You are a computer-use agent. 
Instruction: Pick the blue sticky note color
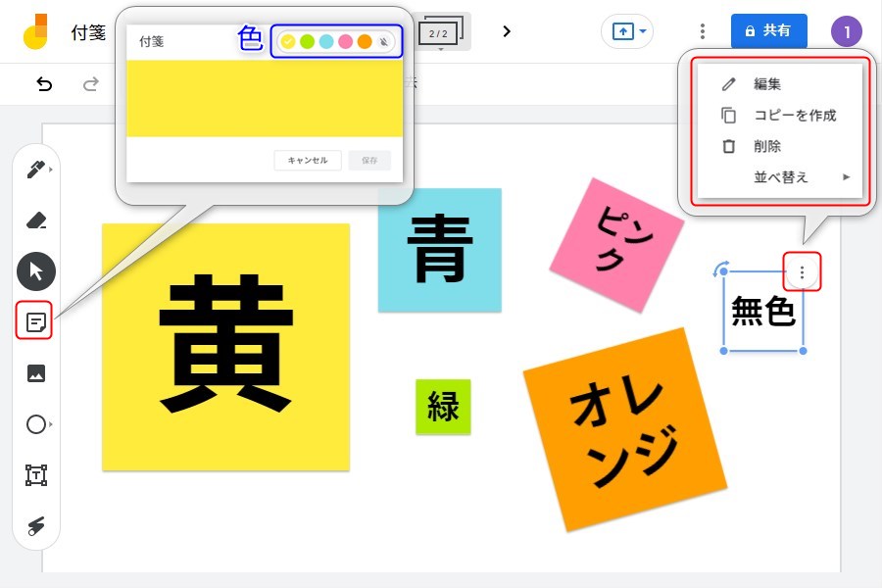pos(326,41)
